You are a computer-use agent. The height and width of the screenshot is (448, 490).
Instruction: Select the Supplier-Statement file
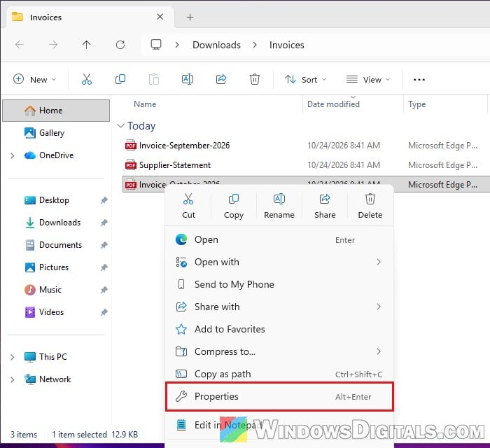pyautogui.click(x=306, y=165)
